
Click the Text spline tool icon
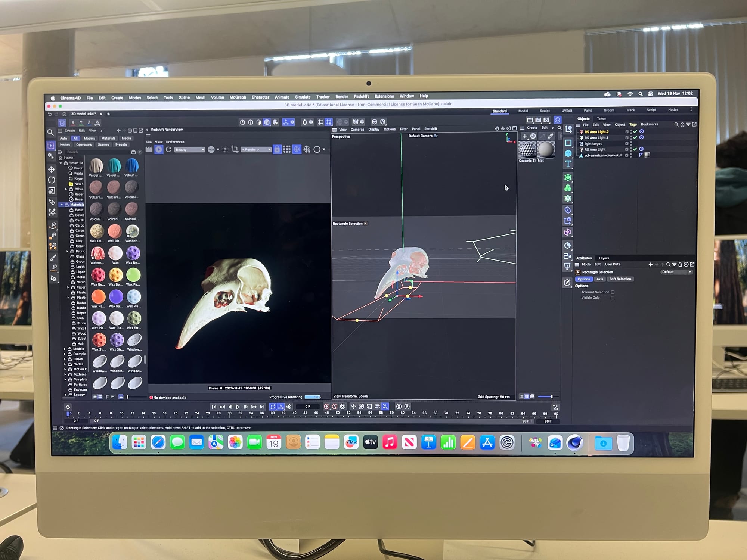568,164
